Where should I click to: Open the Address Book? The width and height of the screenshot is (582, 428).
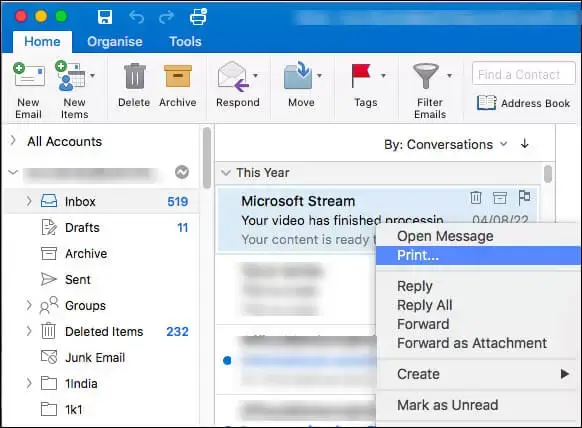[524, 103]
